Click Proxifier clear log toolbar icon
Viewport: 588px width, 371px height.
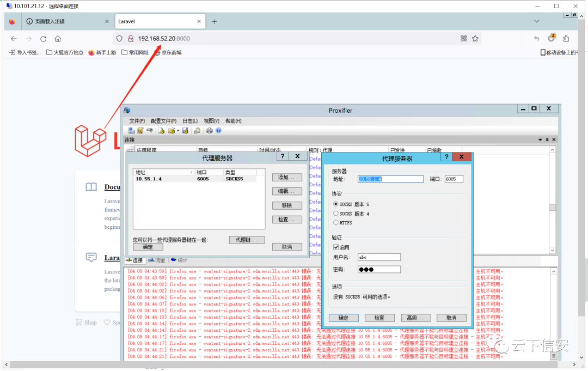pos(197,131)
